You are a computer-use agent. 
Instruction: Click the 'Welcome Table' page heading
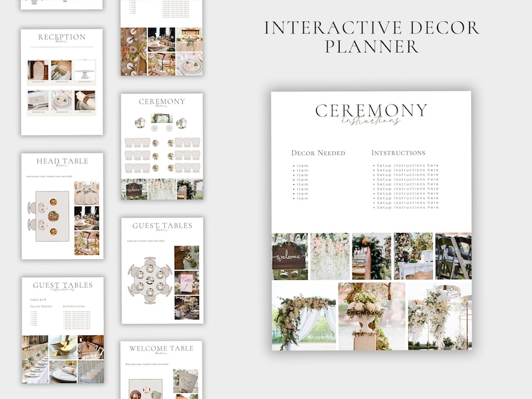[161, 349]
